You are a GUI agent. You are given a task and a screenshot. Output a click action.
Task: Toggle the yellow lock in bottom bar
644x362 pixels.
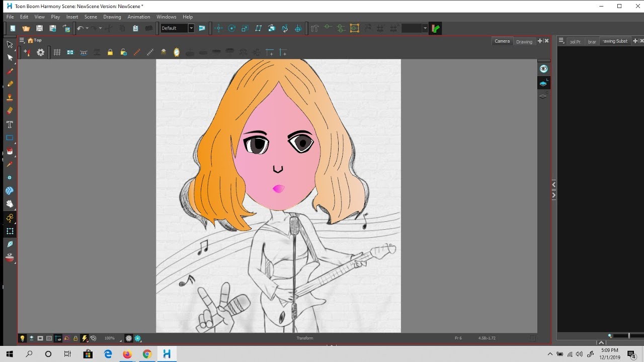click(75, 338)
